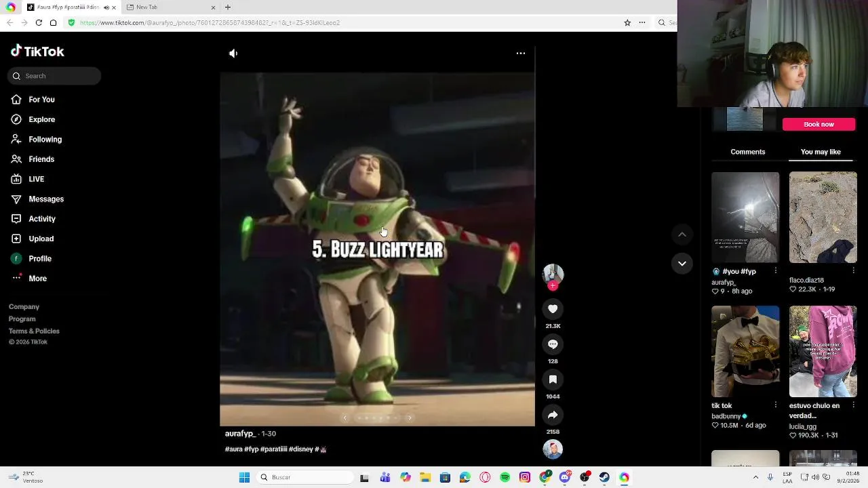
Task: Open Terms & Policies link
Action: tap(34, 331)
